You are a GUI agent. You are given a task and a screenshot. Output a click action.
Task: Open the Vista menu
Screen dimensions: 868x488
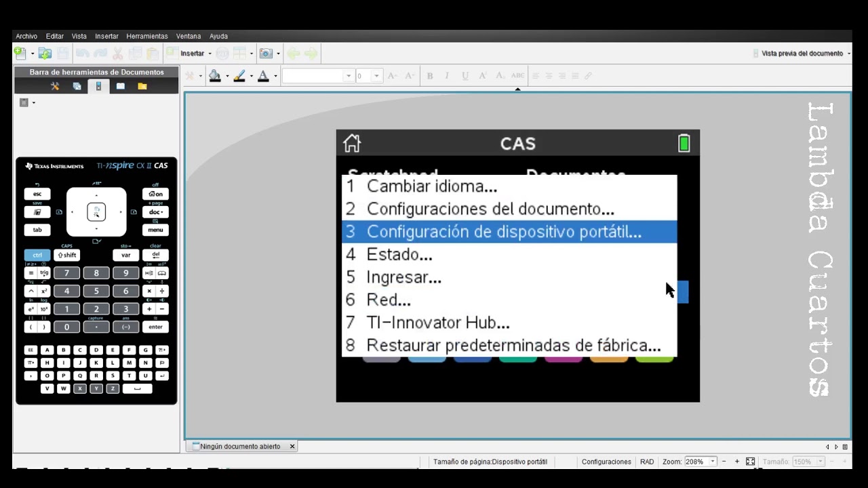(79, 36)
